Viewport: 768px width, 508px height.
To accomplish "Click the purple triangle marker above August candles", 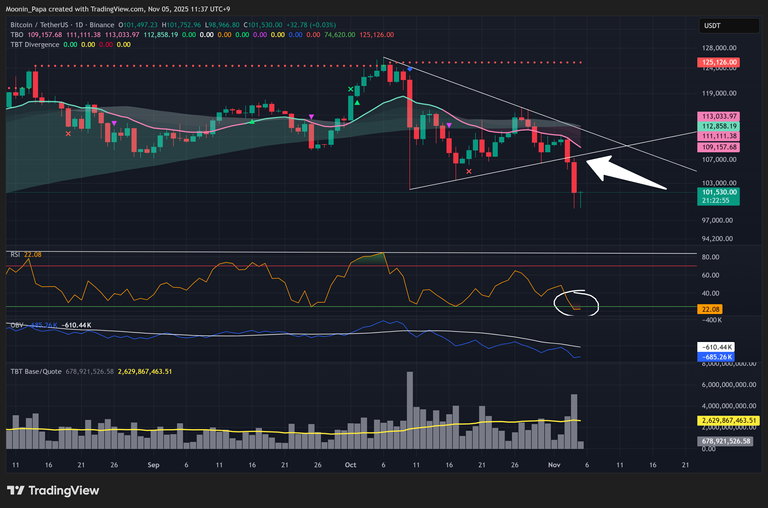I will click(114, 123).
